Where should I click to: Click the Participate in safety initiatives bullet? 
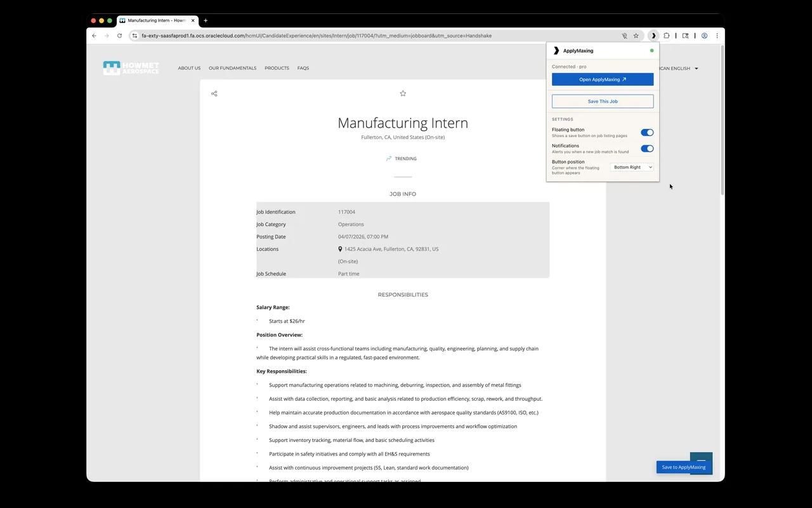point(350,454)
